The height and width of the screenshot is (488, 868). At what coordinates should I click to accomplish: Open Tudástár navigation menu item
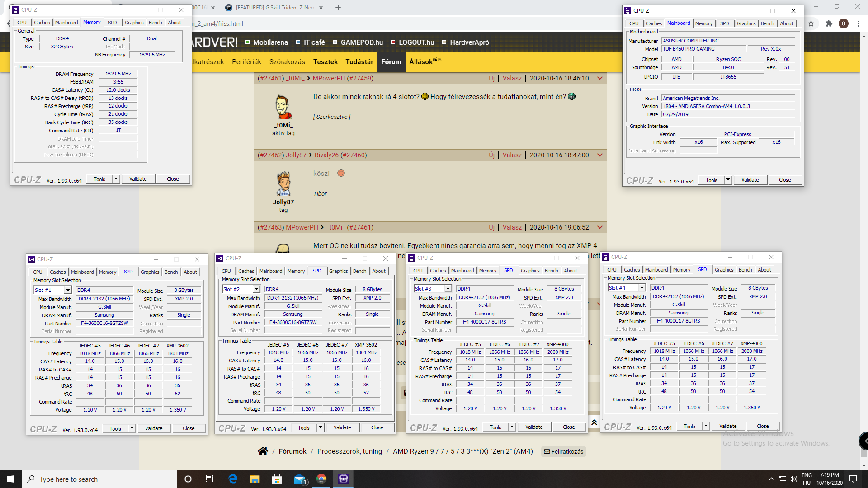359,62
